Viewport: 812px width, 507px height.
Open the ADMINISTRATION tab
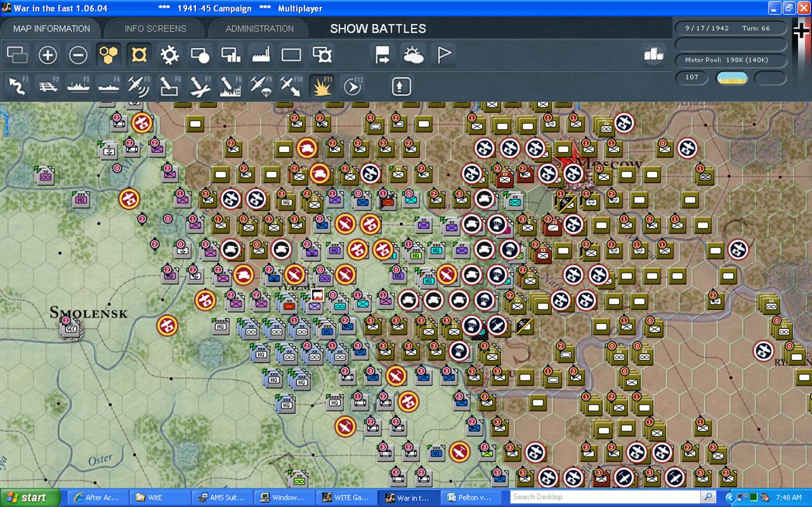click(259, 28)
